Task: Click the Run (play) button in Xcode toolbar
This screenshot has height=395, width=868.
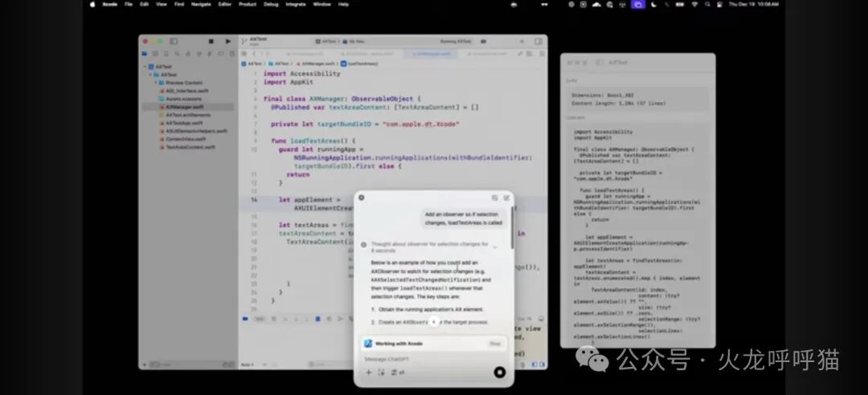Action: (228, 42)
